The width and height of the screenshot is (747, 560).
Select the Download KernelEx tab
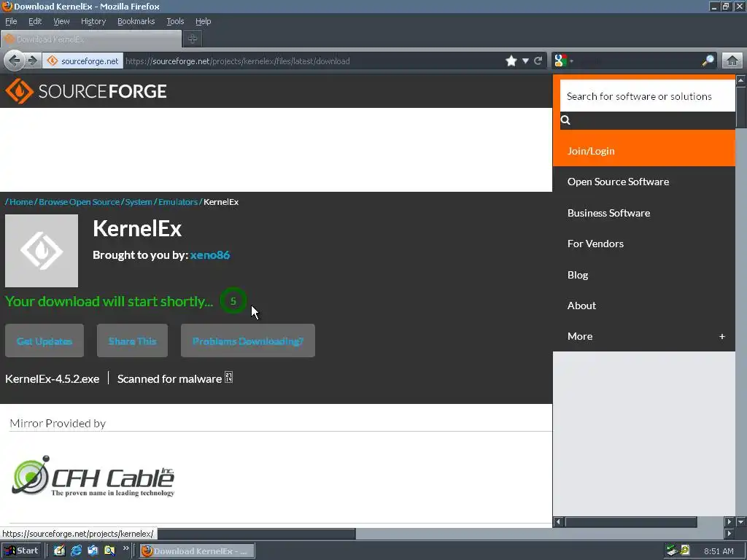[91, 39]
